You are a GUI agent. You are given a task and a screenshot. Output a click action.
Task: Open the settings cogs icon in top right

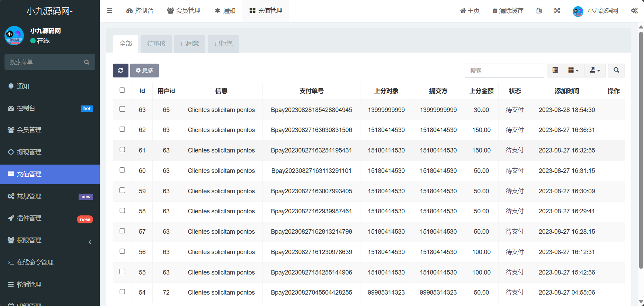[x=634, y=11]
